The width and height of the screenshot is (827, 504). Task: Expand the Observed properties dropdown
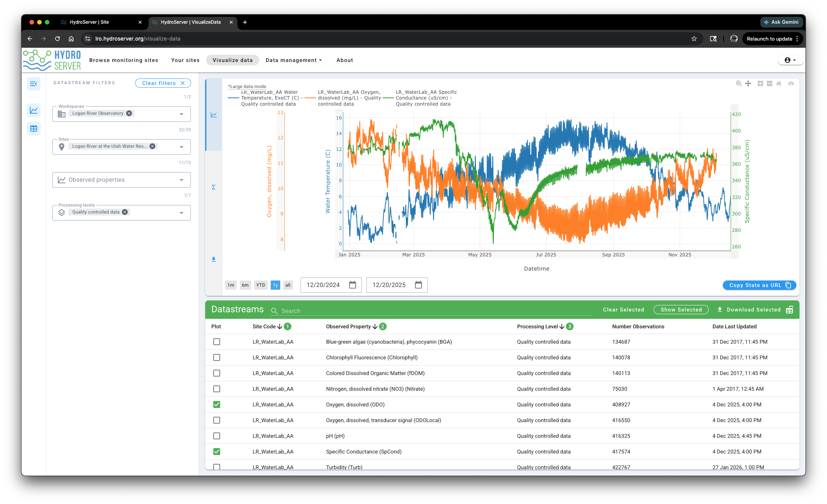[181, 180]
